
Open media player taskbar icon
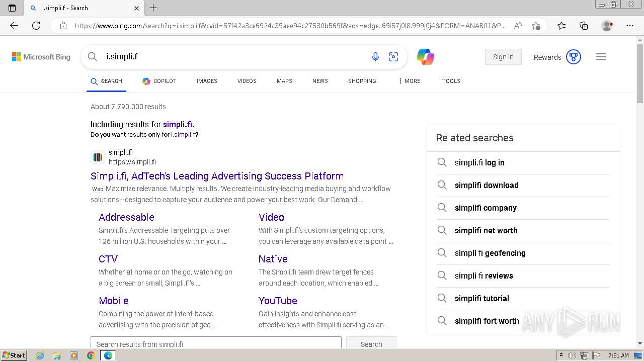[x=74, y=355]
